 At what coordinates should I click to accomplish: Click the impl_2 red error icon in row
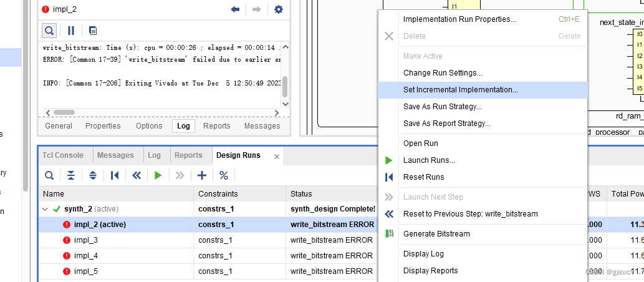click(67, 225)
